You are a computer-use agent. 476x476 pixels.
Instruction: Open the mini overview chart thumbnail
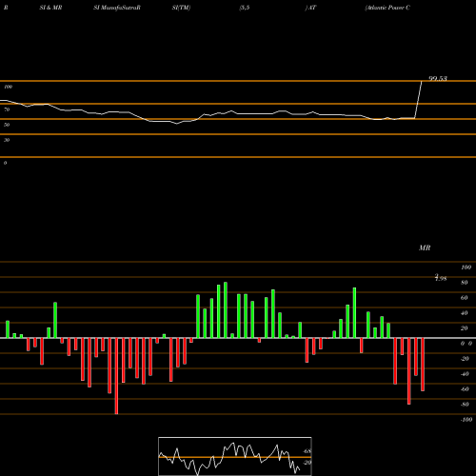[235, 456]
